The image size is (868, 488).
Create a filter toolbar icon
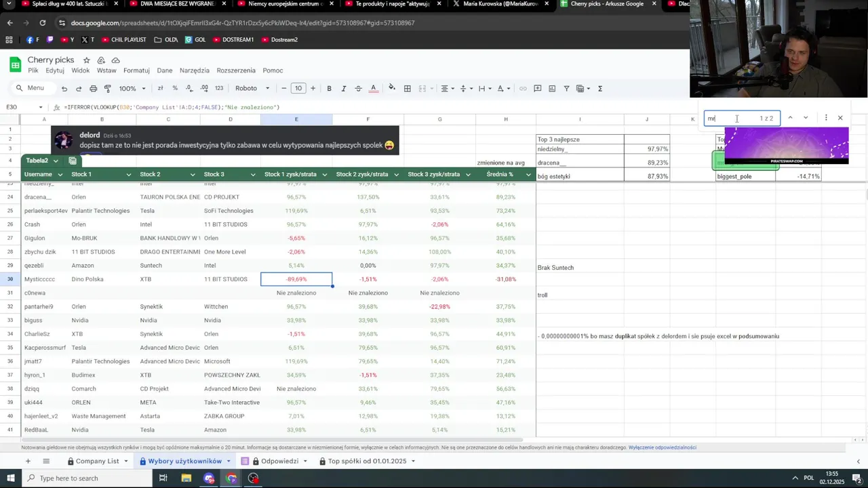pos(566,88)
